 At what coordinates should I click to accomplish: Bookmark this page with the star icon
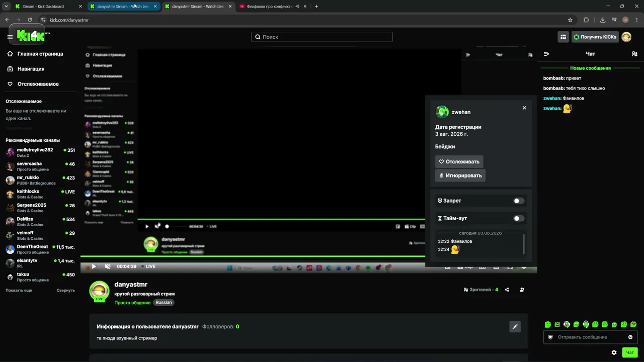(570, 20)
